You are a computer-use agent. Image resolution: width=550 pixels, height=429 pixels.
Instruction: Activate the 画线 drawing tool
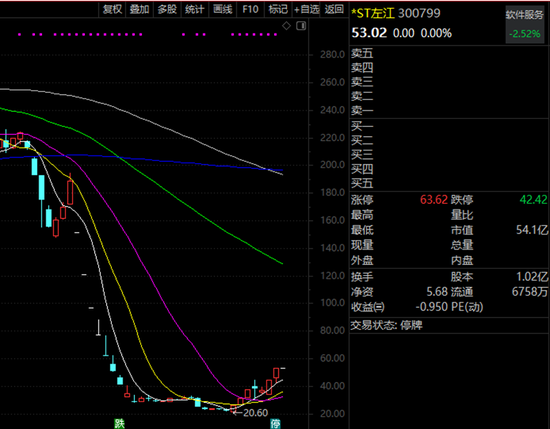[x=222, y=9]
